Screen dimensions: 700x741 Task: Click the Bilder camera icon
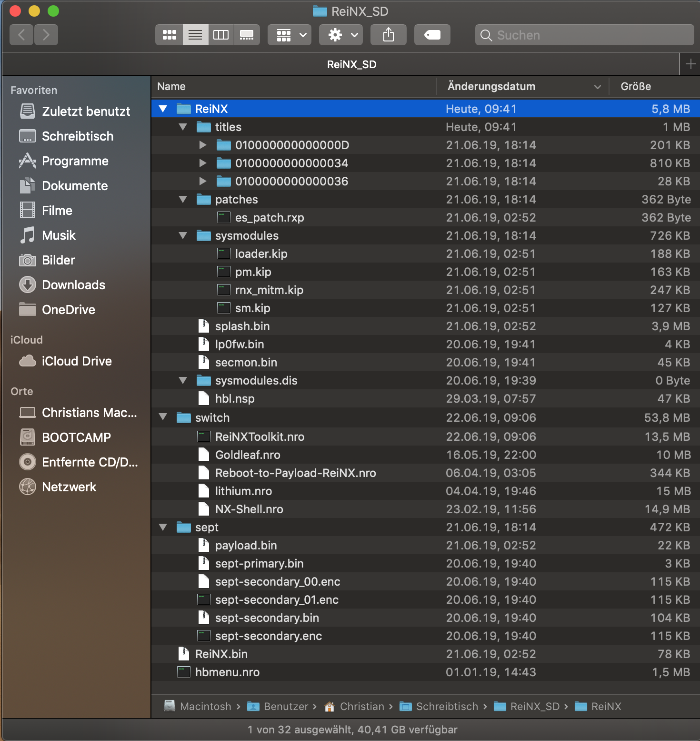tap(28, 260)
